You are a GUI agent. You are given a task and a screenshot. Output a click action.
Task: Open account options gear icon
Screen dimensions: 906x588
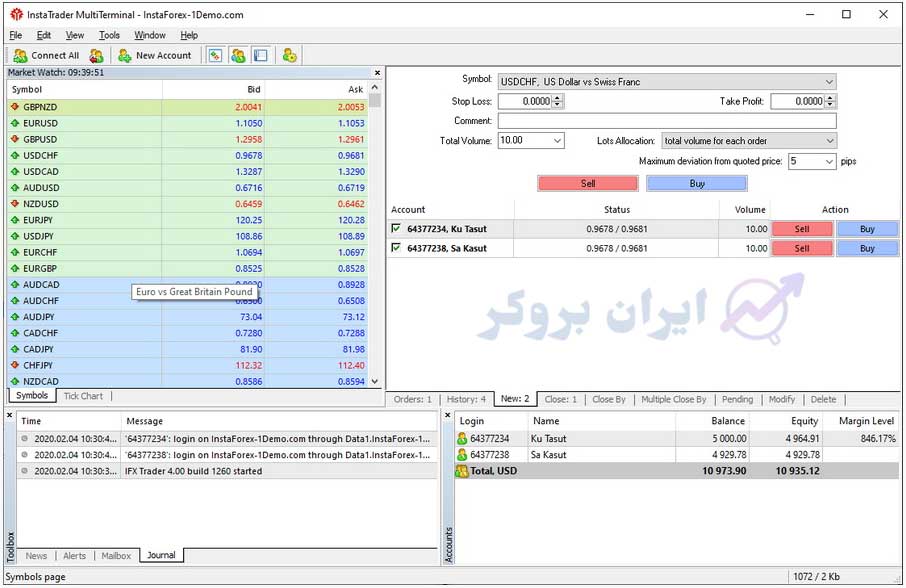[x=289, y=55]
